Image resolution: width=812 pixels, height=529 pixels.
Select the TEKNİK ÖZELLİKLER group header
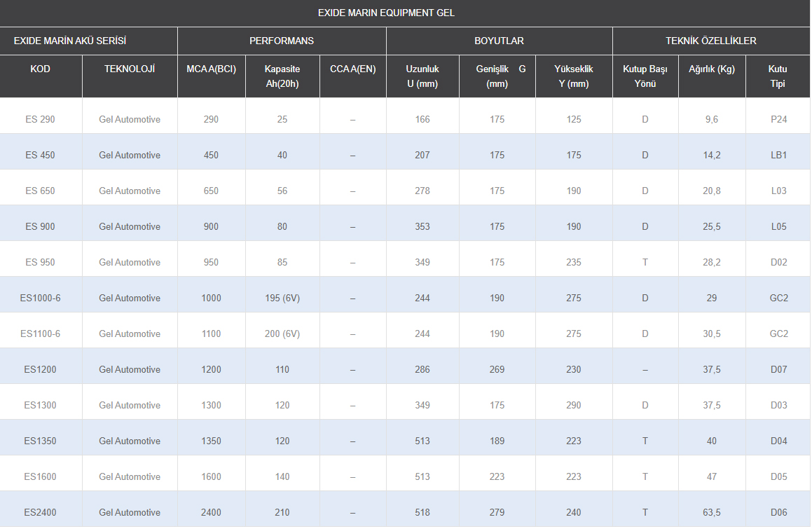pos(711,41)
